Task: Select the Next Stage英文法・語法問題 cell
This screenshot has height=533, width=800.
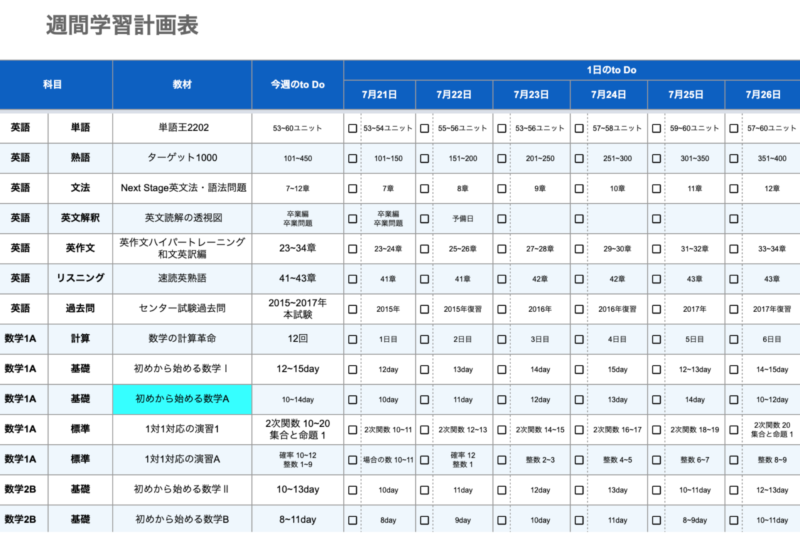Action: pos(182,188)
